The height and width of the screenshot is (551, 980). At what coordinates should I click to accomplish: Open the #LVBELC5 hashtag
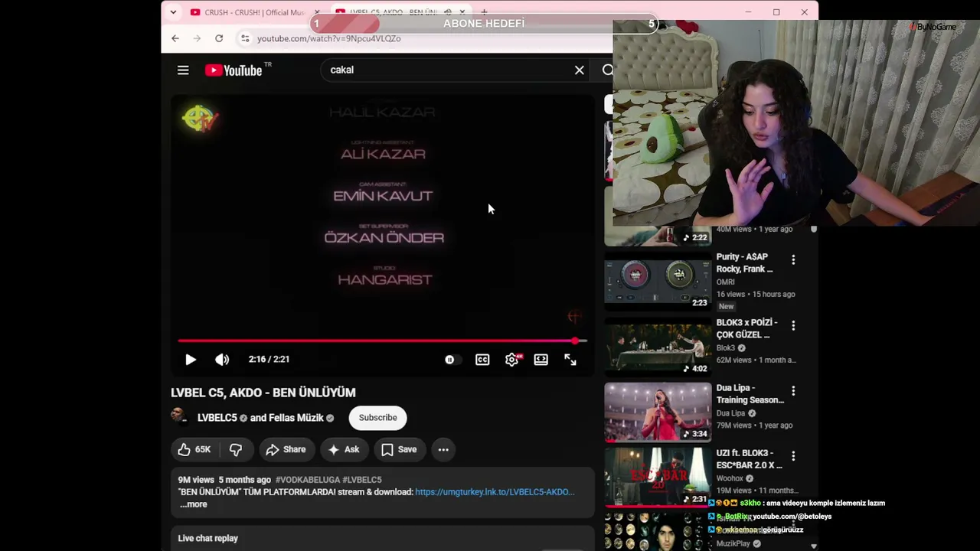(x=362, y=480)
